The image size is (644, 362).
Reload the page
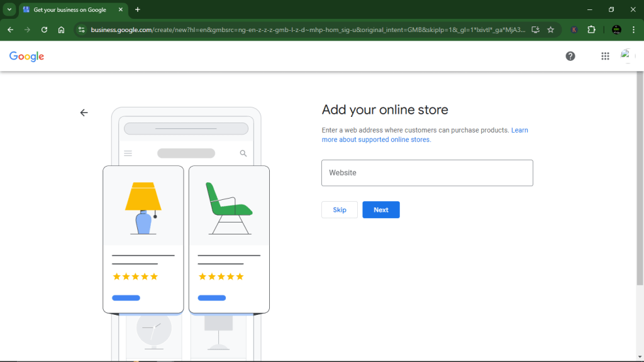pyautogui.click(x=43, y=29)
